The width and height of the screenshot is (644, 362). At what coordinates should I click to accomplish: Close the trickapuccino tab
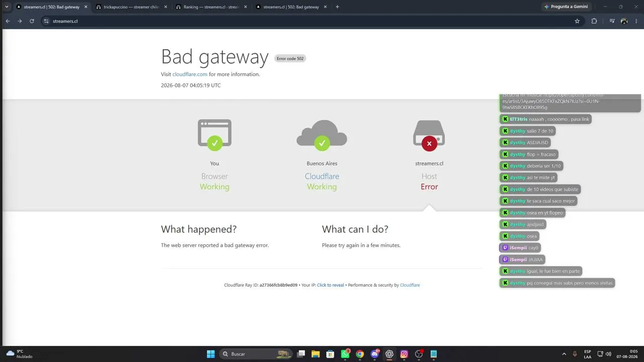tap(166, 7)
